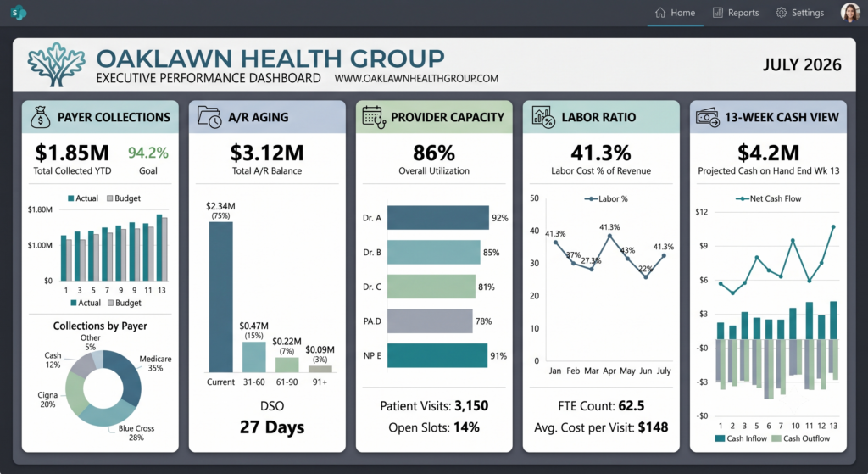Click the 13-Week Cash View money icon
Viewport: 868px width, 474px height.
coord(708,117)
